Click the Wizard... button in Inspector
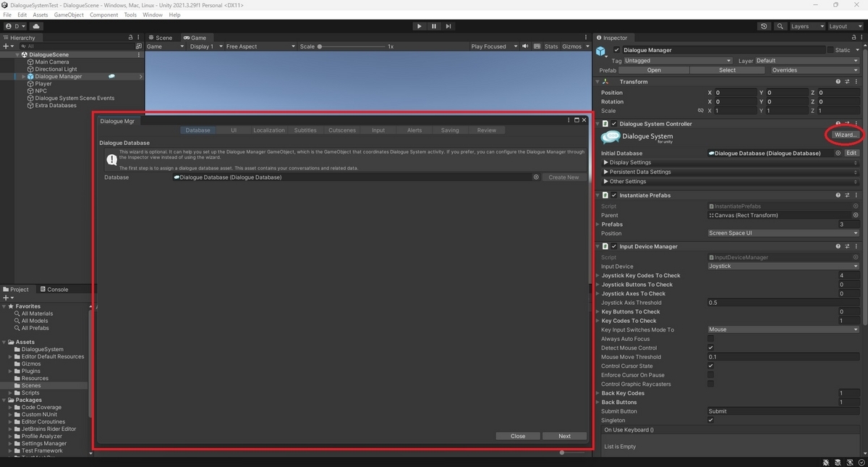This screenshot has width=868, height=467. click(845, 135)
